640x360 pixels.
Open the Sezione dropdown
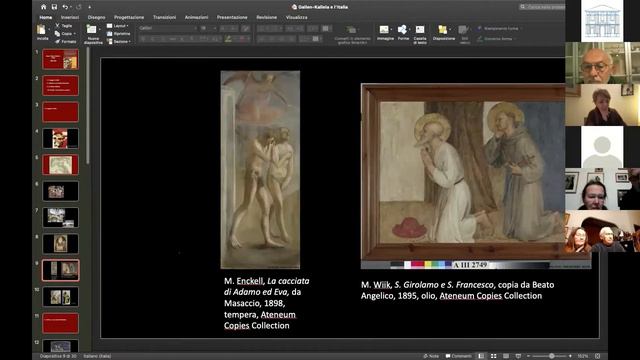point(119,41)
